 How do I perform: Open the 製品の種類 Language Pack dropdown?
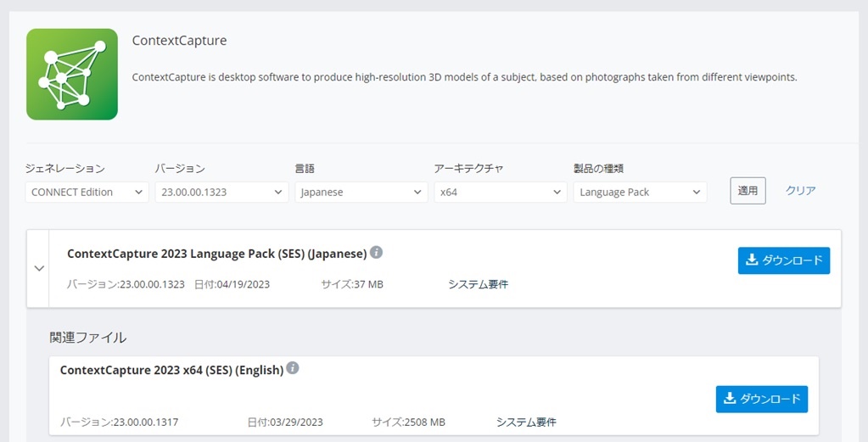[640, 192]
